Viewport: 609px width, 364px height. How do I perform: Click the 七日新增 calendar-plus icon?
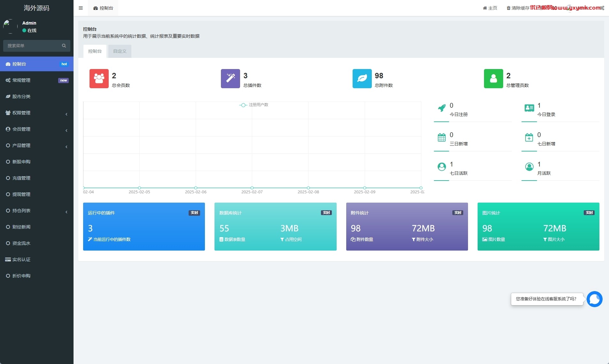[529, 138]
